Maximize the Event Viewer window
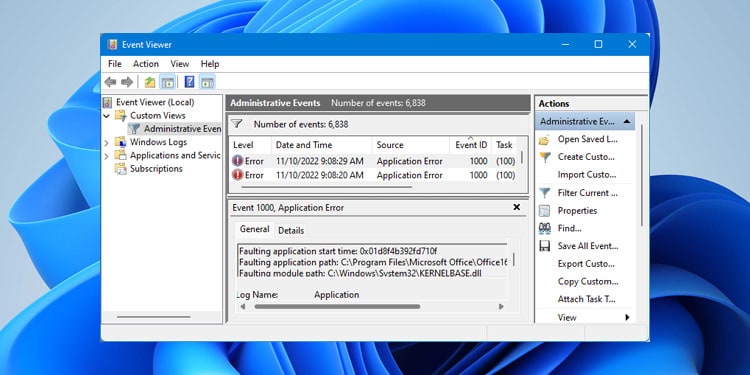 pos(598,44)
